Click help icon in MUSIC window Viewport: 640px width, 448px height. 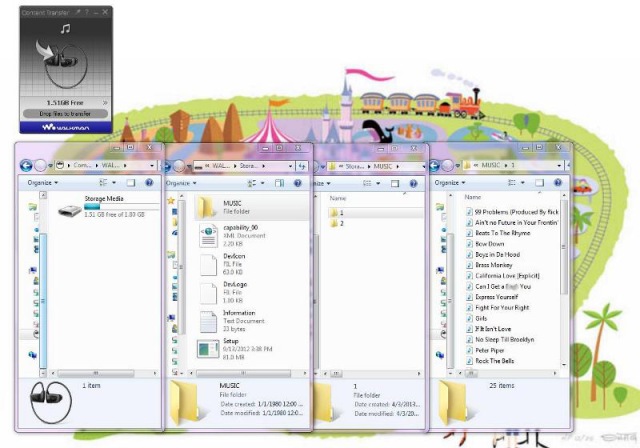(x=413, y=183)
